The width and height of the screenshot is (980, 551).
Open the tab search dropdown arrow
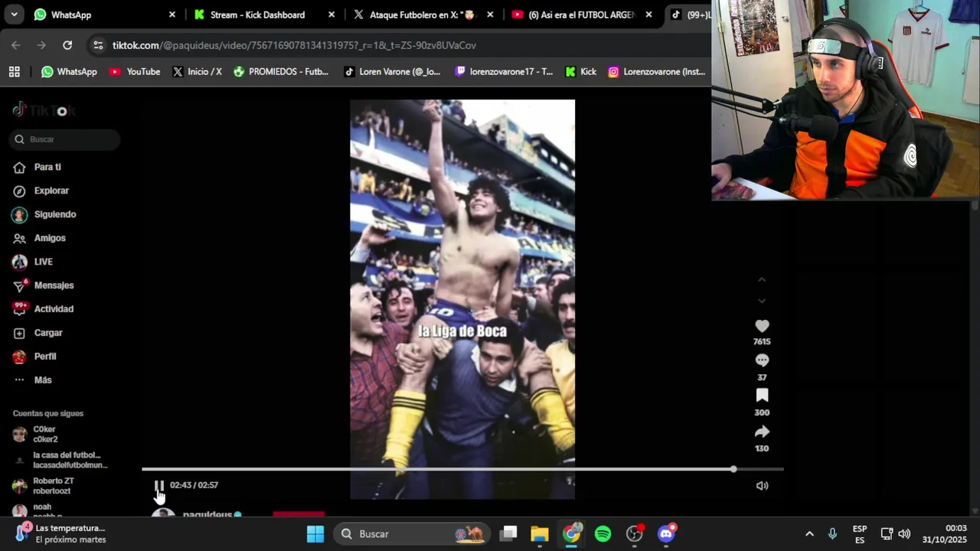pos(14,15)
